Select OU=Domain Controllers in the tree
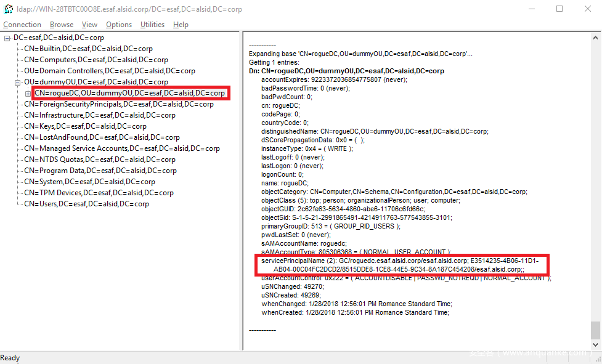This screenshot has width=602, height=364. coord(110,71)
